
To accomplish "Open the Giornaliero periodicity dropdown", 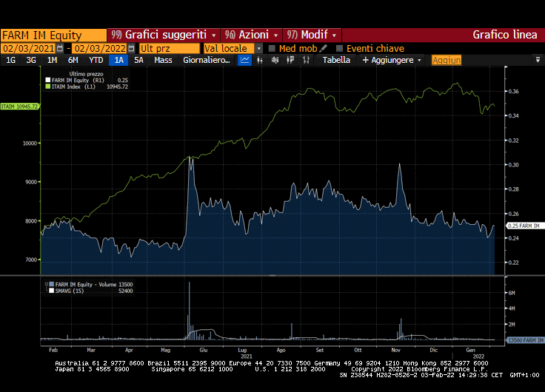I will point(207,60).
